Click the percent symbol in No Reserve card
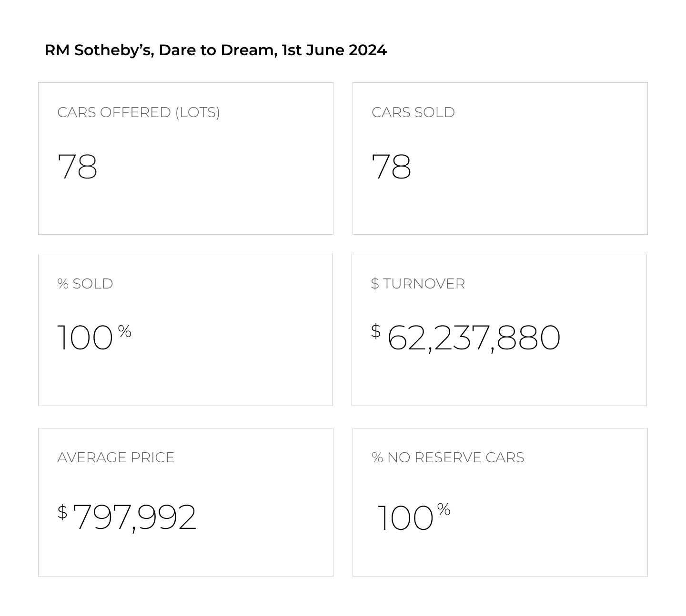The width and height of the screenshot is (686, 616). pos(444,509)
